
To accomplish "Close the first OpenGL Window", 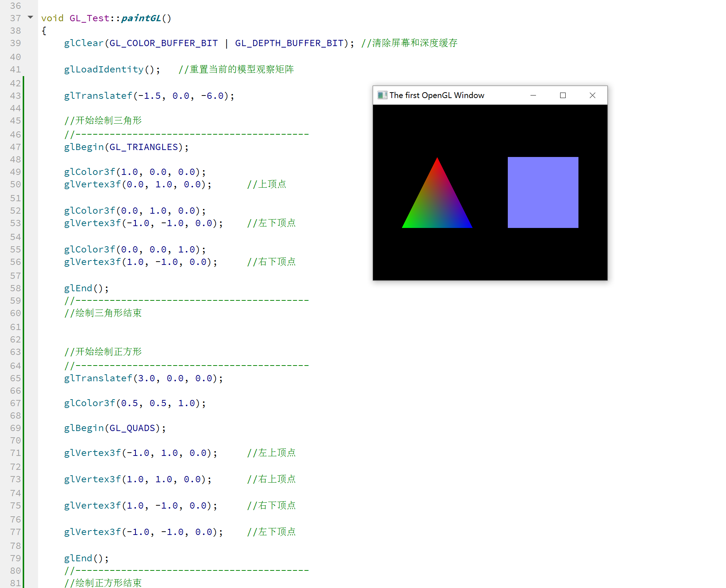I will 592,95.
